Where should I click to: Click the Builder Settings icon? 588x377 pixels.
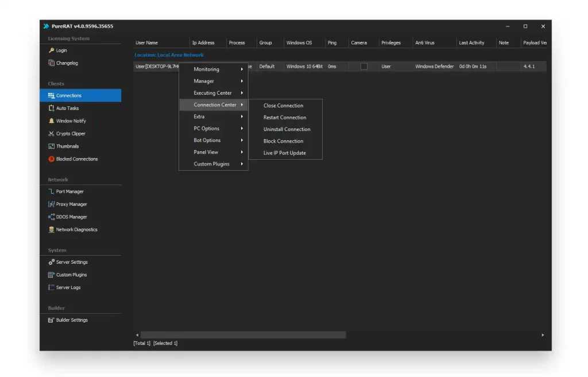pyautogui.click(x=51, y=320)
